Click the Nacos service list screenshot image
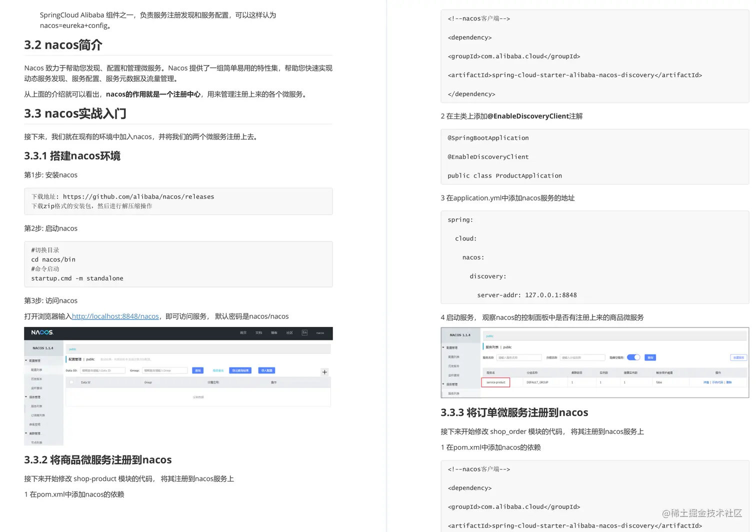Viewport: 756px width, 532px height. pos(595,362)
